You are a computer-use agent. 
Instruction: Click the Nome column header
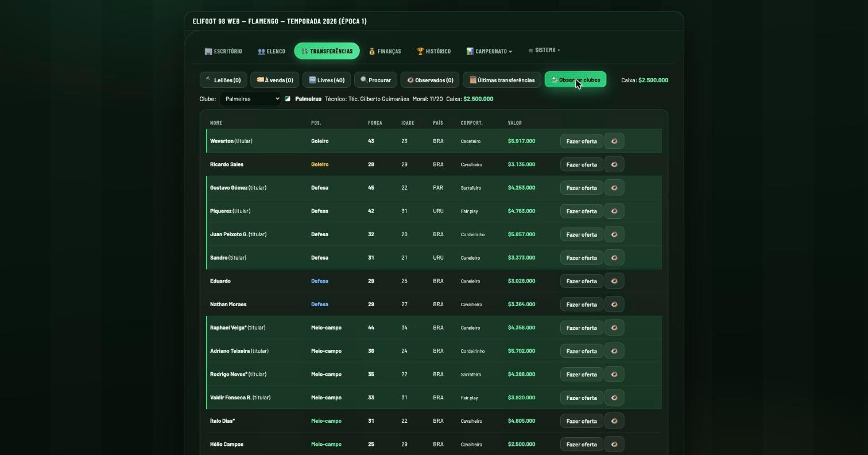pyautogui.click(x=216, y=123)
